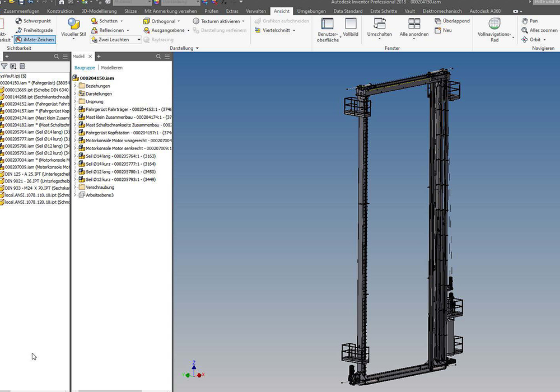Open the Prüfen ribbon tab
Viewport: 560px width, 392px height.
(x=212, y=11)
